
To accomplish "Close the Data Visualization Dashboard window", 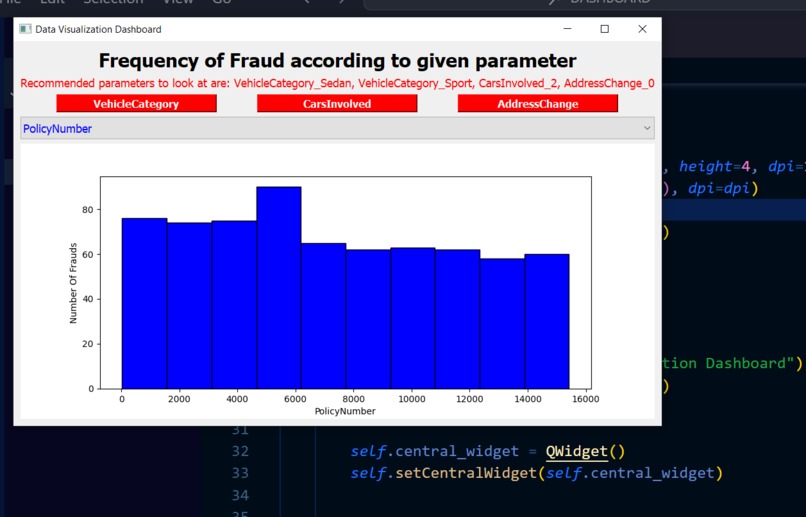I will tap(642, 29).
